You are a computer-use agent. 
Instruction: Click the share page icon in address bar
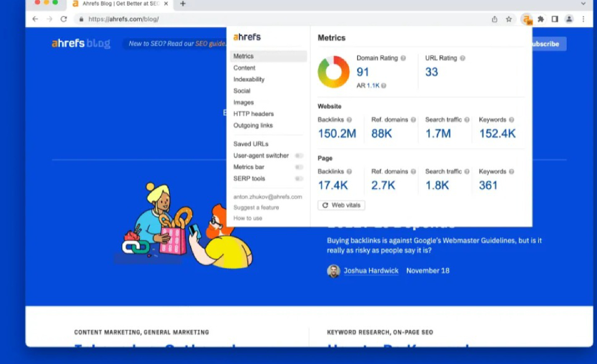(x=494, y=19)
